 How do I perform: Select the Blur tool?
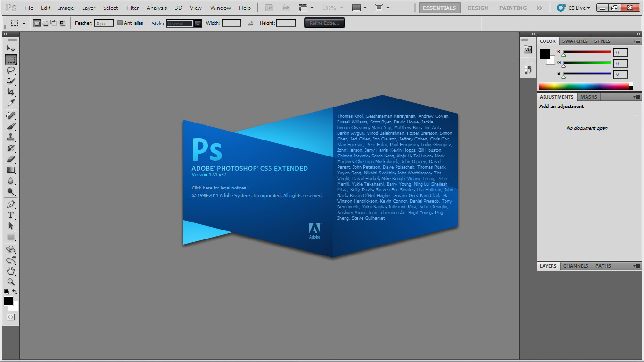click(11, 181)
